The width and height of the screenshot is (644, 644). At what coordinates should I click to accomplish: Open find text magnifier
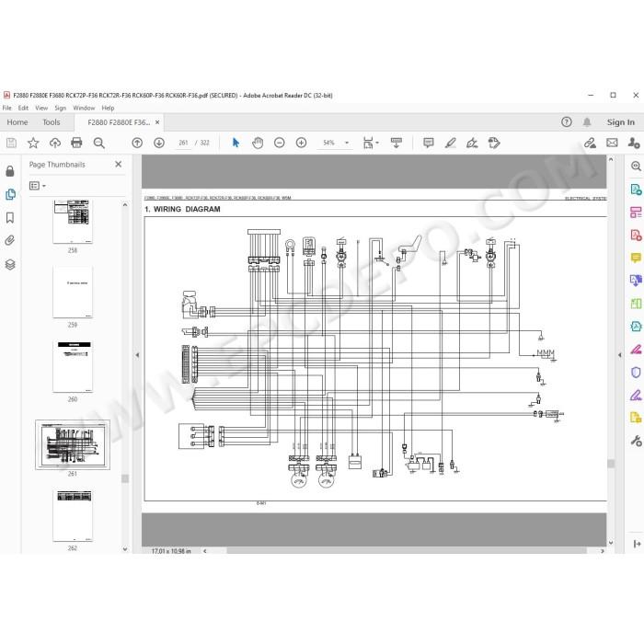pos(99,143)
